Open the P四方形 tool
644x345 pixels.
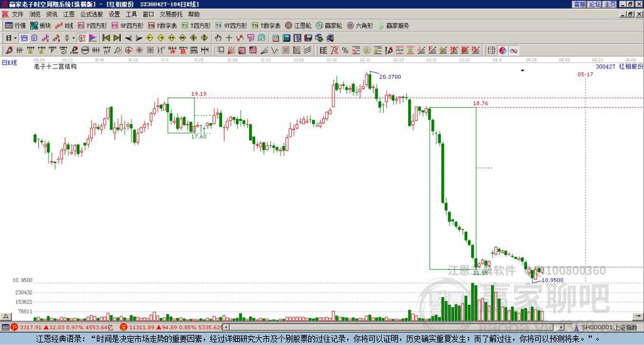92,25
